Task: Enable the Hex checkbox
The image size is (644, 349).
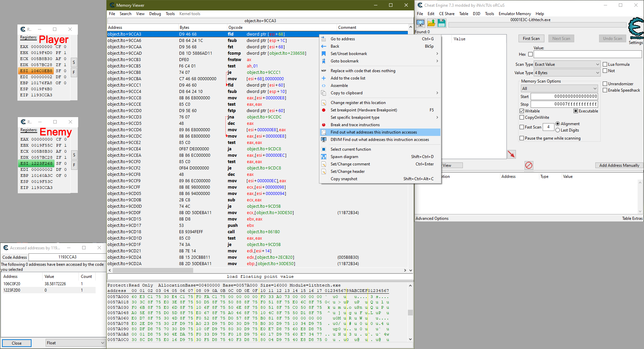Action: click(530, 54)
